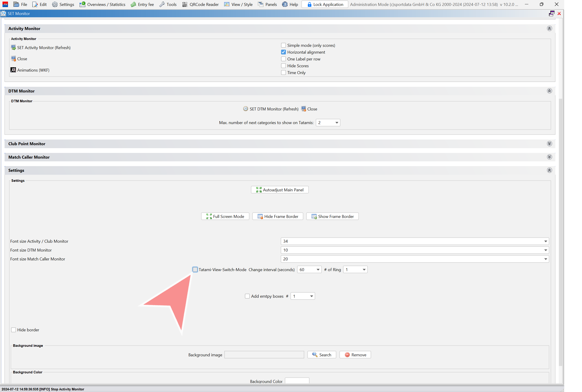Click the Hide Frame Border button
The image size is (582, 392).
[x=278, y=216]
